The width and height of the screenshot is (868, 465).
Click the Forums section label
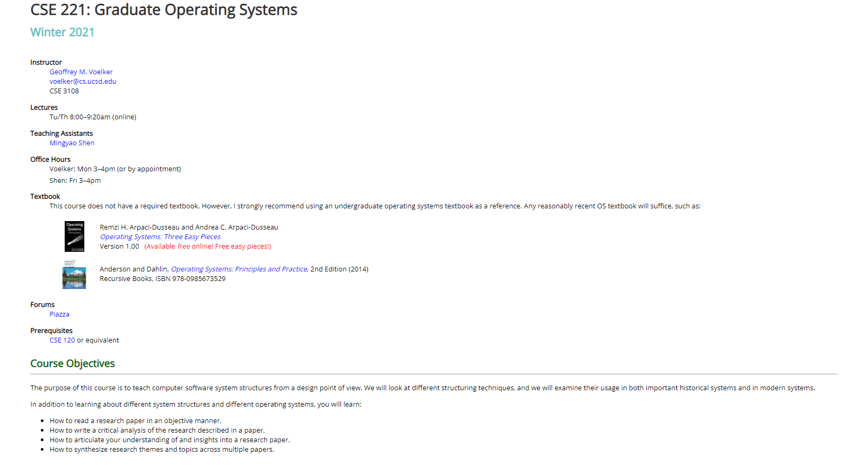(42, 304)
